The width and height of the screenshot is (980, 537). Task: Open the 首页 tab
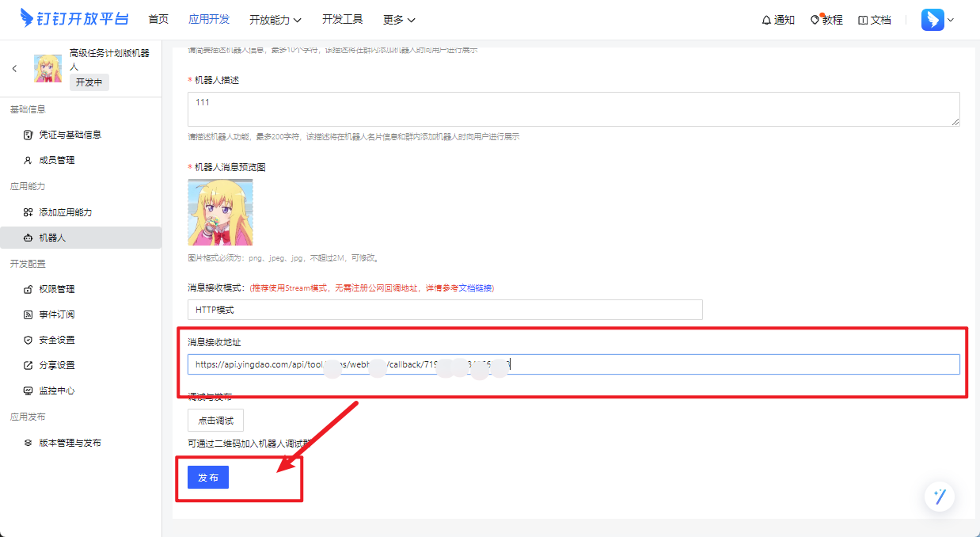coord(158,19)
